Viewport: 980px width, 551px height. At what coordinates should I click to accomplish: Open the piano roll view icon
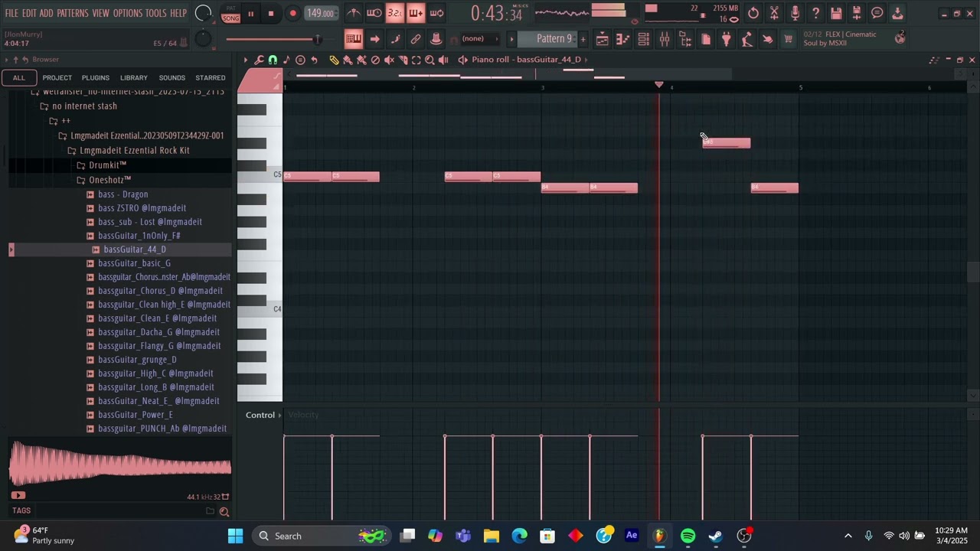pos(623,39)
